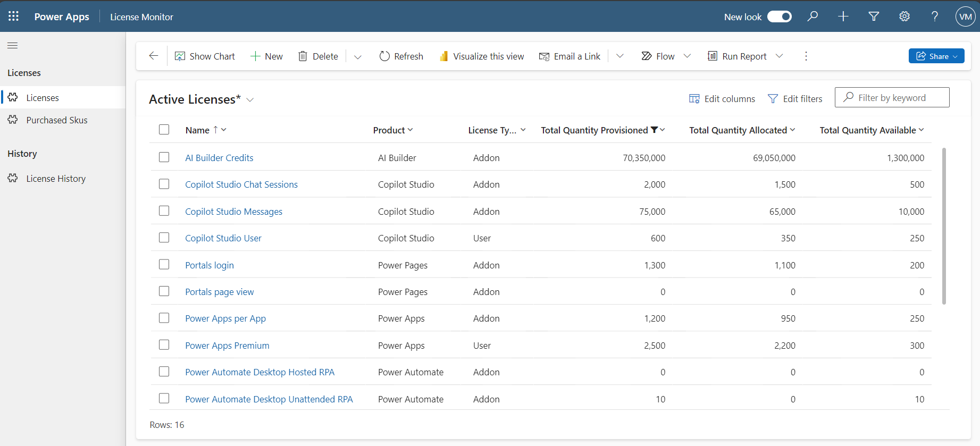Open the VM account avatar
This screenshot has width=980, height=446.
966,16
